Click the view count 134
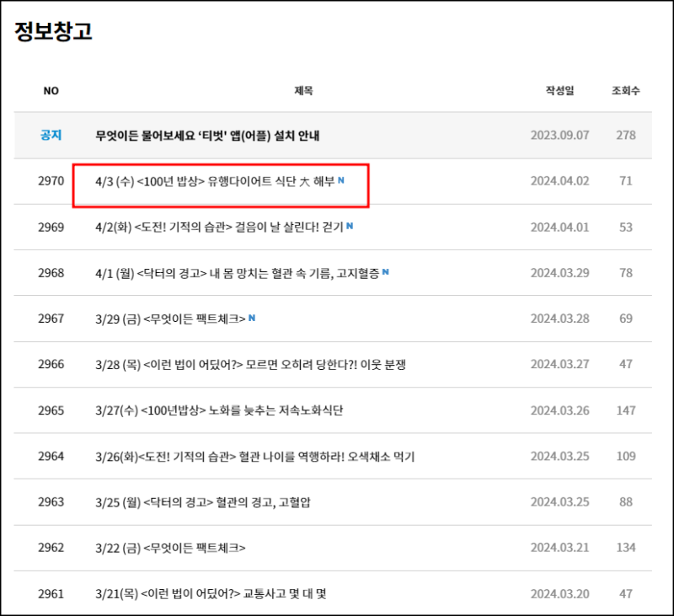 click(x=626, y=548)
